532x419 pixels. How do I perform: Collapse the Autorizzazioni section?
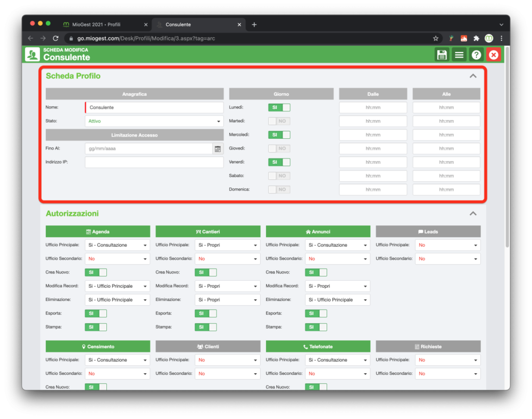(473, 214)
